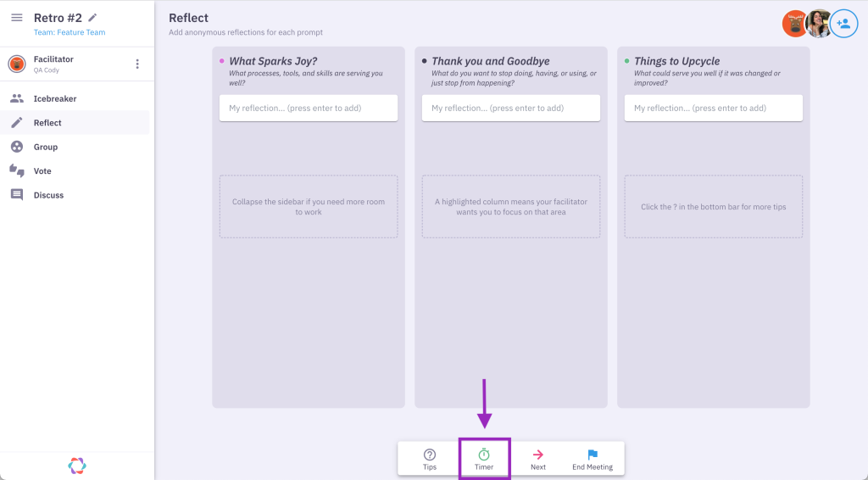
Task: Focus the Thank you and Goodbye reflection input
Action: (511, 108)
